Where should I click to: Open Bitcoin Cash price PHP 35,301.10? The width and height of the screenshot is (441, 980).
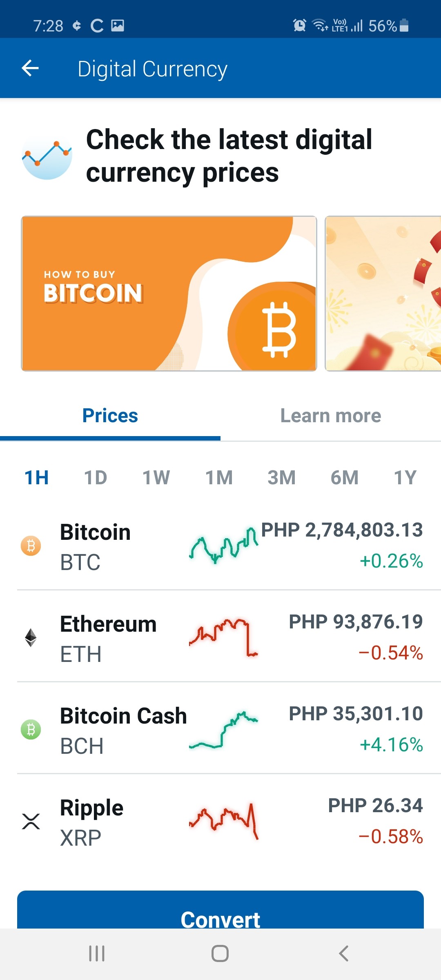356,714
